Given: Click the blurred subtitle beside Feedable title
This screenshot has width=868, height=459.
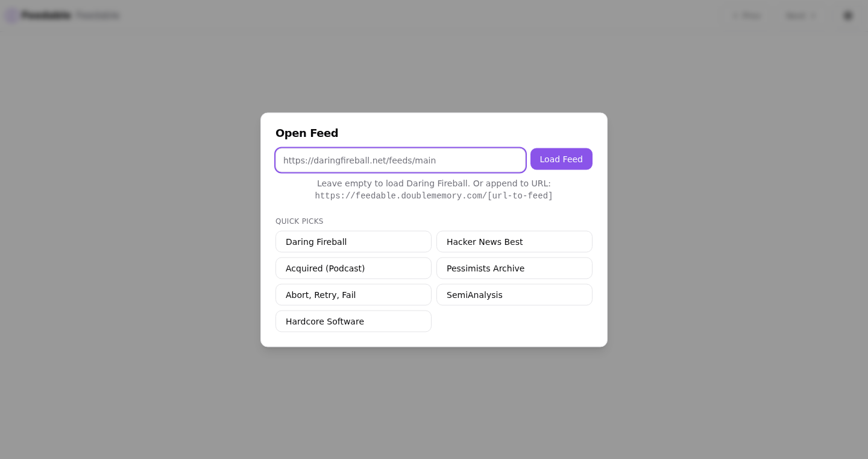Looking at the screenshot, I should click(98, 16).
